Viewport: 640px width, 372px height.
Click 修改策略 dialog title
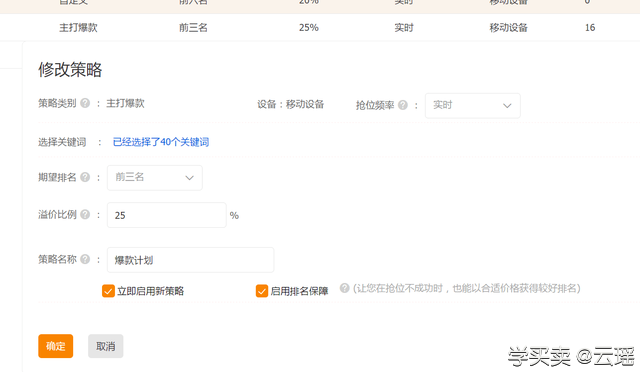[x=70, y=69]
